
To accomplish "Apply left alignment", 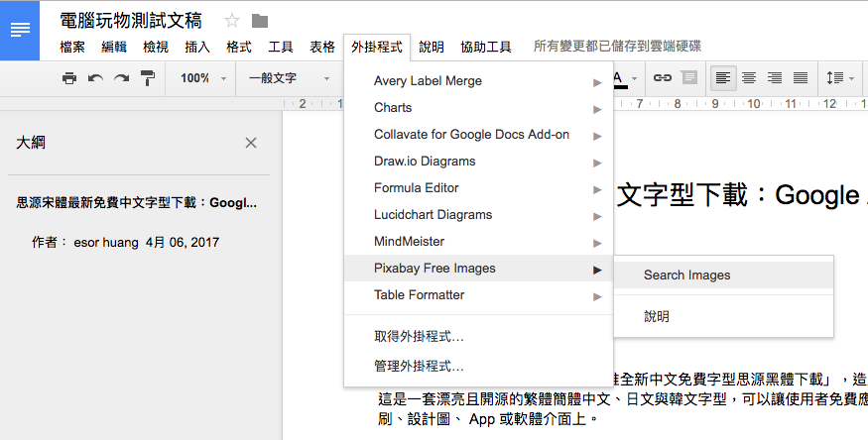I will (723, 78).
